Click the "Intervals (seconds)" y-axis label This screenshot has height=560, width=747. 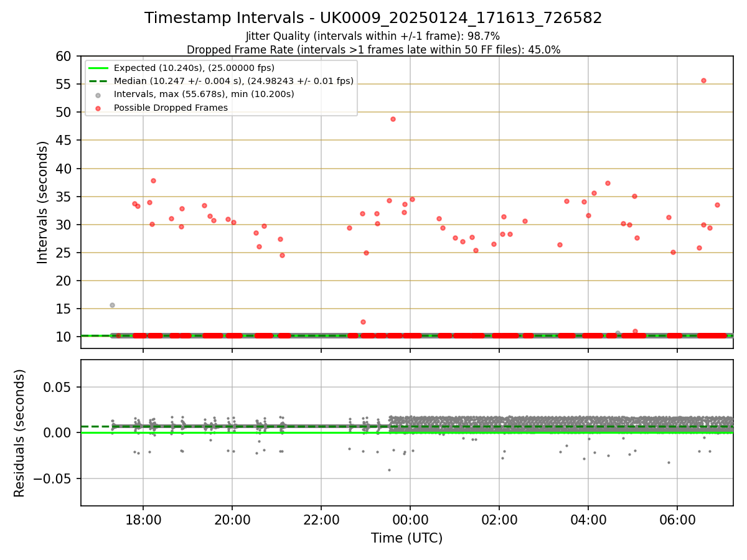click(x=42, y=202)
